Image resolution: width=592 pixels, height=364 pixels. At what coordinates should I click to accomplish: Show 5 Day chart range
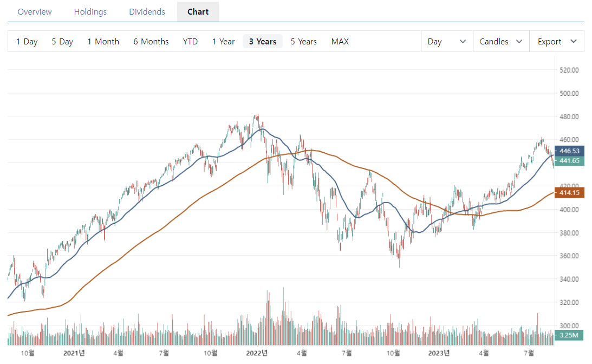click(x=62, y=41)
